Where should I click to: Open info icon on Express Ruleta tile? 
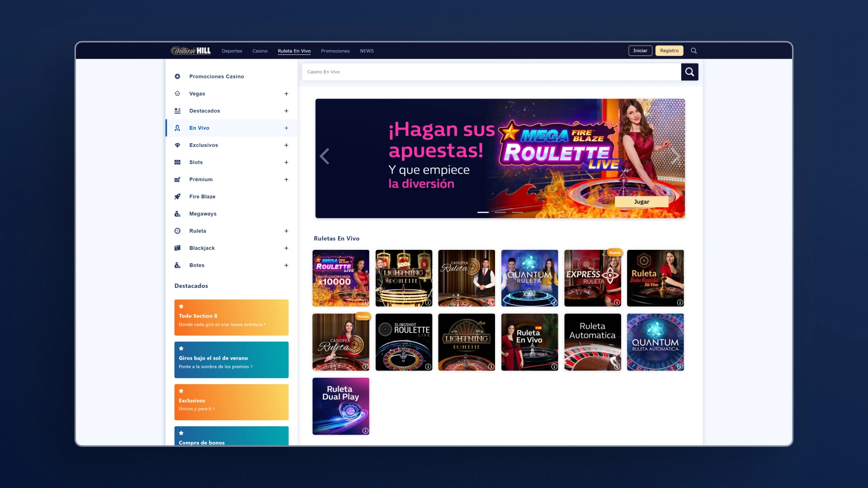point(617,302)
